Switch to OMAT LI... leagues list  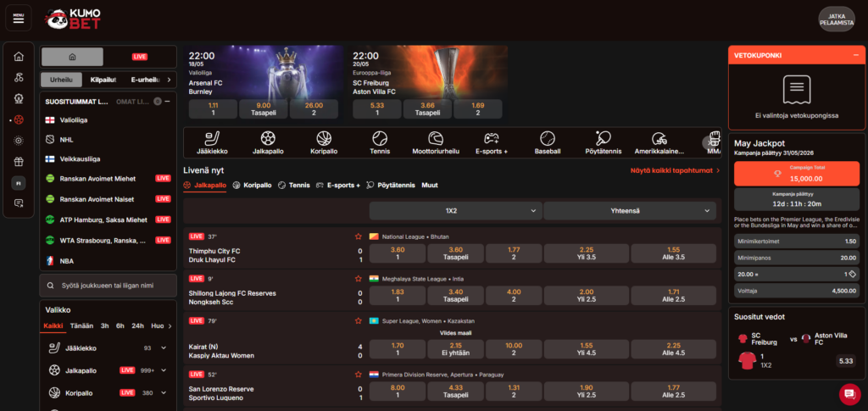pos(133,102)
